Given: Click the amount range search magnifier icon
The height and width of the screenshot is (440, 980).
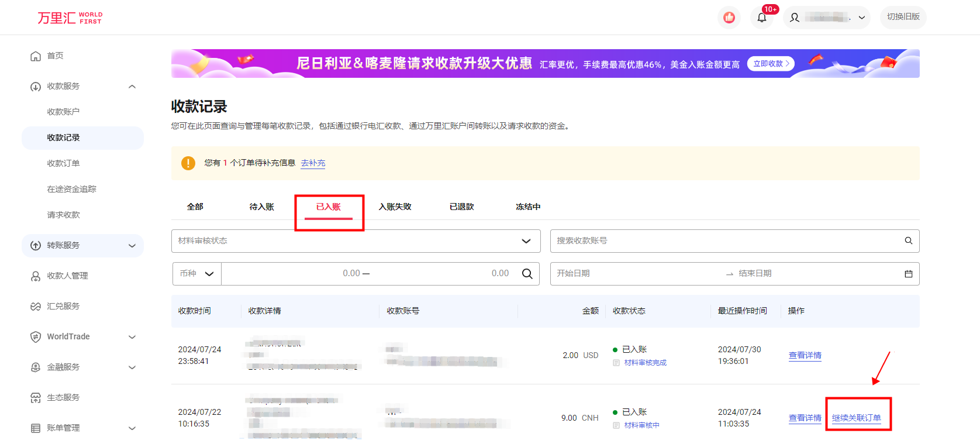Looking at the screenshot, I should (x=527, y=274).
